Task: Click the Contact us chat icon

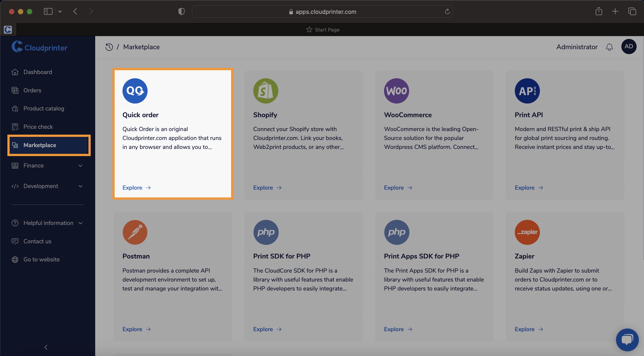Action: [15, 241]
